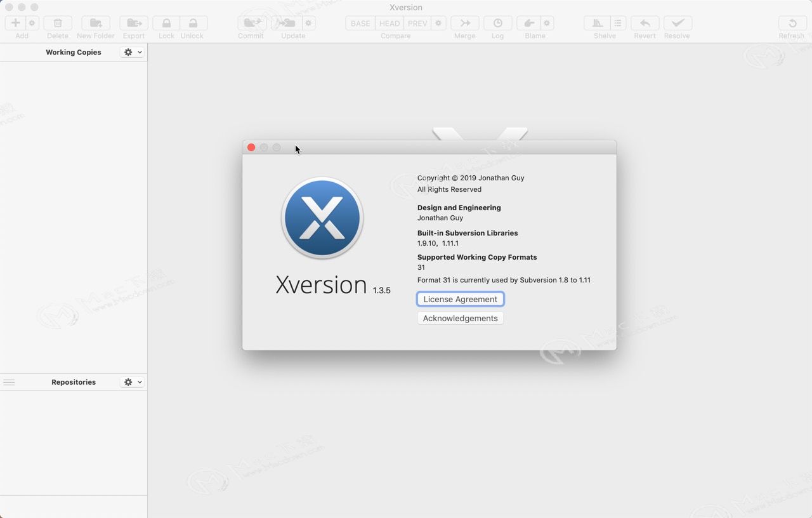Click the Blame pointing-hand icon

(528, 23)
